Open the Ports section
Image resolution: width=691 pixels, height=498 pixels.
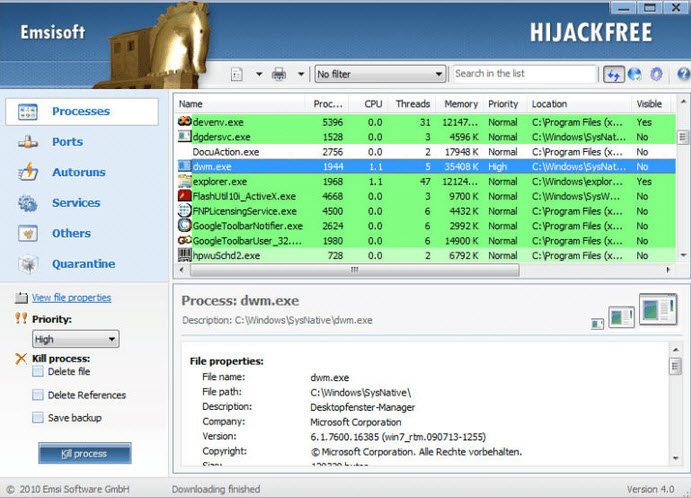[67, 142]
